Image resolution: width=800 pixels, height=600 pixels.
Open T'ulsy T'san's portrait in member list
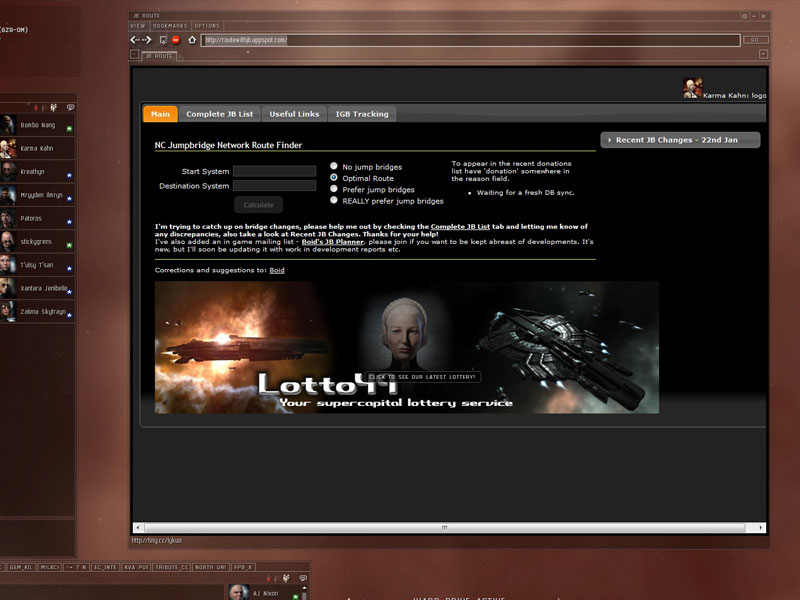tap(7, 265)
